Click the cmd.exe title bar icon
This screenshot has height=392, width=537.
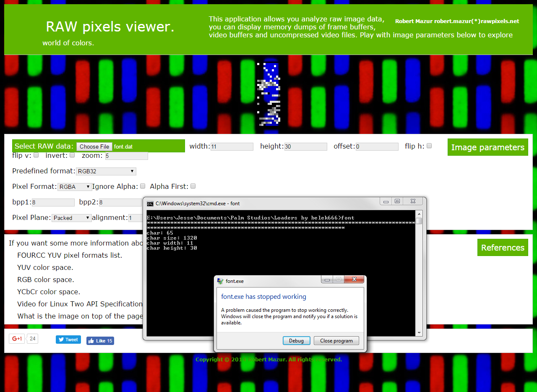[150, 204]
